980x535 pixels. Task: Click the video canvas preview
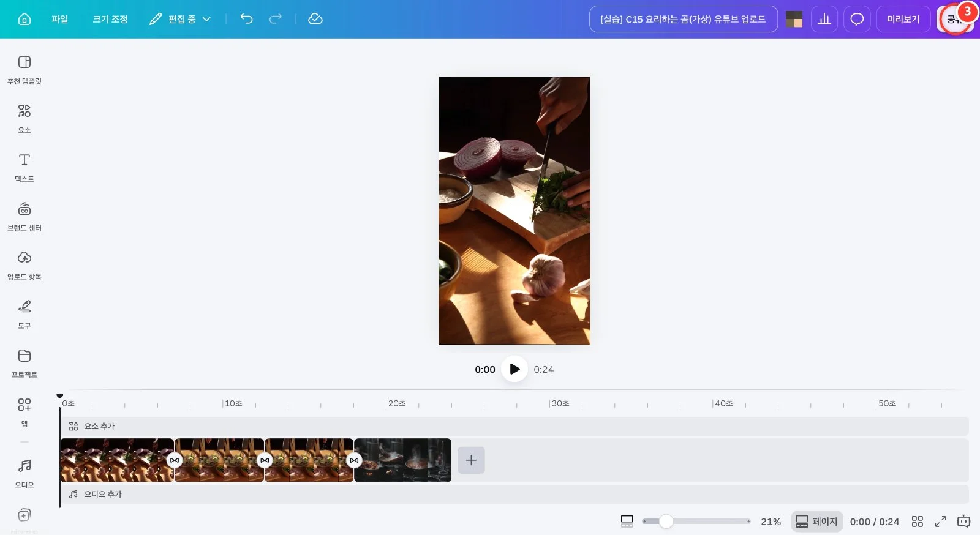(514, 211)
